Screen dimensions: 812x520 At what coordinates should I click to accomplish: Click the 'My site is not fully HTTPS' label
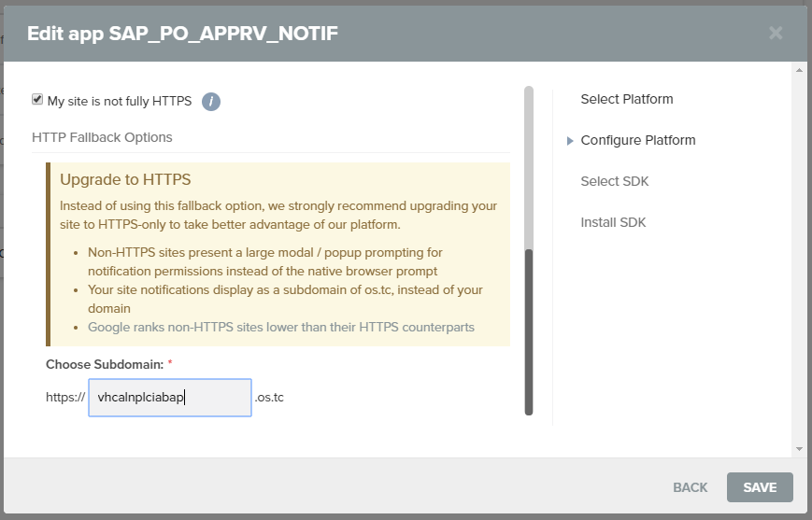point(119,101)
